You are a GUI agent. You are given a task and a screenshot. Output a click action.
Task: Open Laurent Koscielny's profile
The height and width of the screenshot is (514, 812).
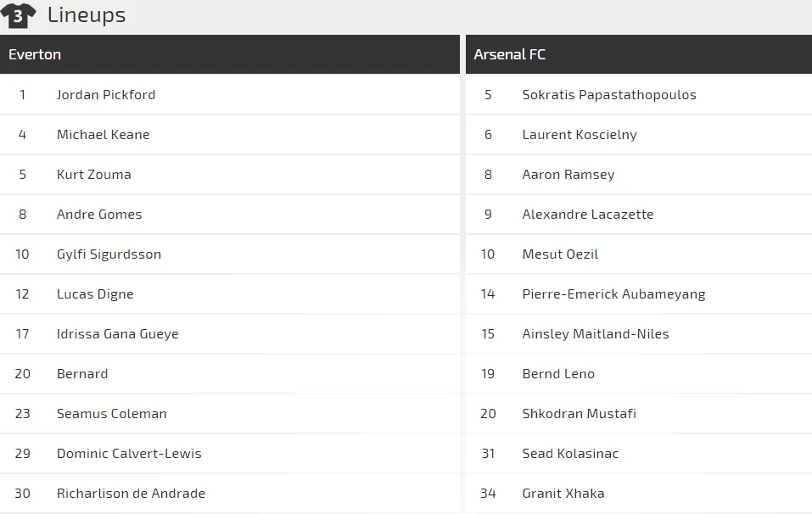(580, 135)
